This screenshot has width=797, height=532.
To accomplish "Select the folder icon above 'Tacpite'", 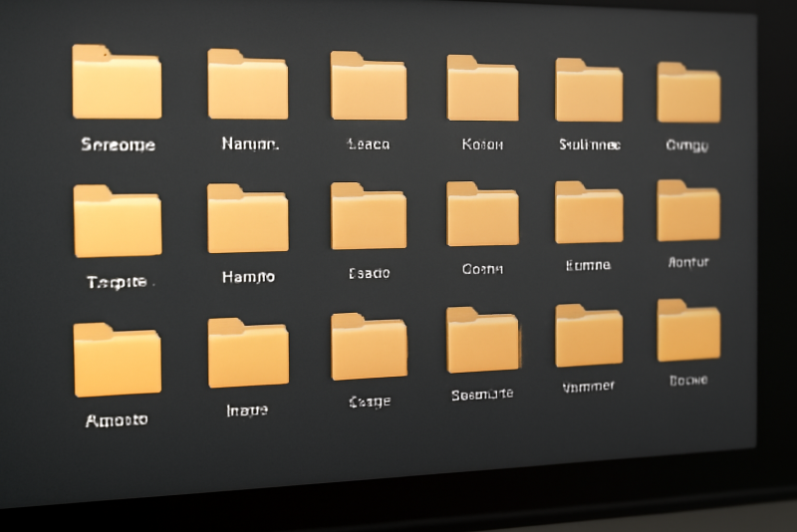I will click(x=118, y=221).
